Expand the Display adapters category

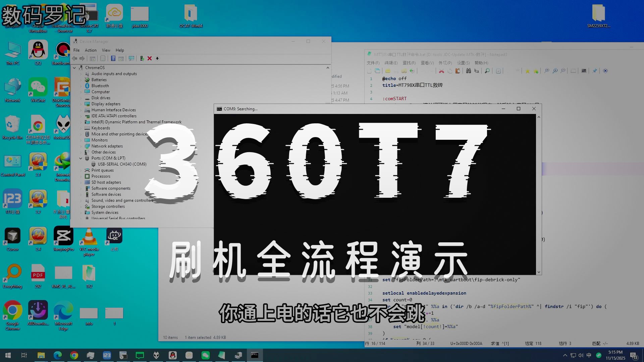pos(81,104)
